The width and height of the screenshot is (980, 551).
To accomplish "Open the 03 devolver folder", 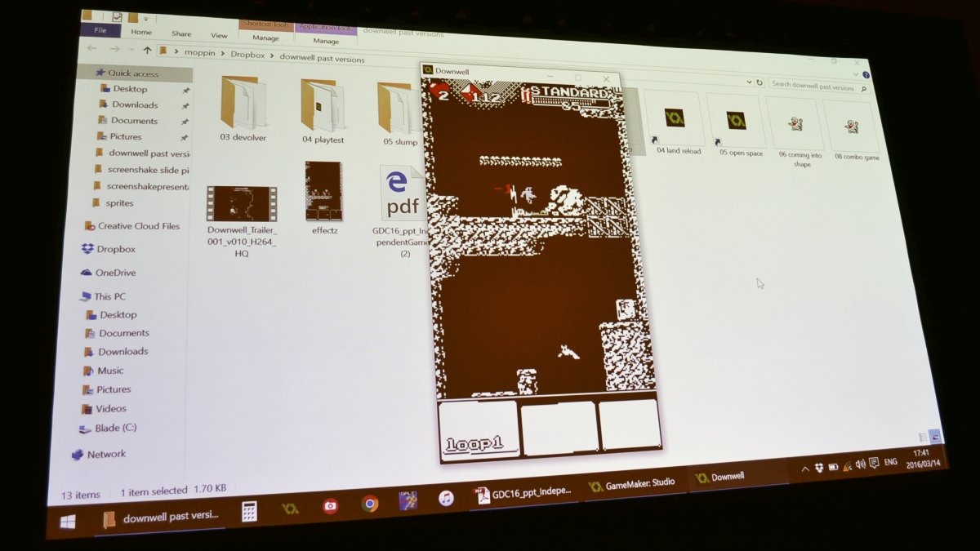I will pyautogui.click(x=243, y=109).
